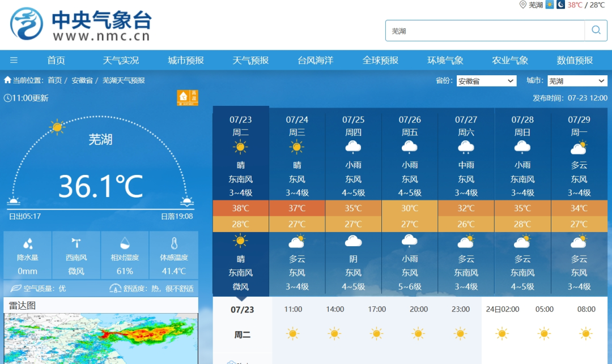Click the 雷达图 panel heading
612x364 pixels.
(x=22, y=306)
